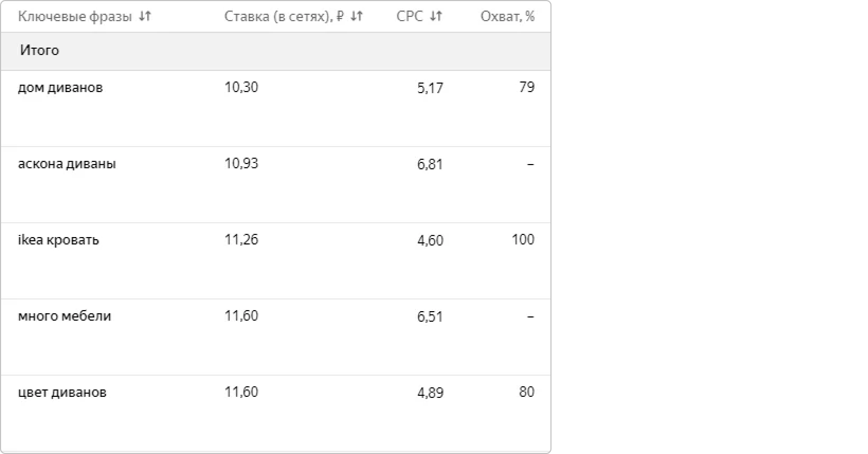
Task: Toggle CPC column sort arrows
Action: [436, 16]
